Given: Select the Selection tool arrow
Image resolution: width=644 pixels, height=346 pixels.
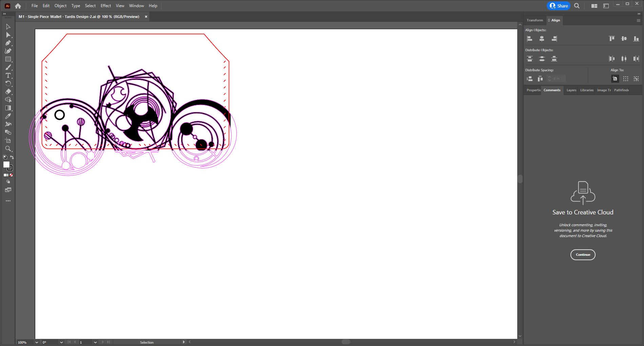Looking at the screenshot, I should 8,27.
